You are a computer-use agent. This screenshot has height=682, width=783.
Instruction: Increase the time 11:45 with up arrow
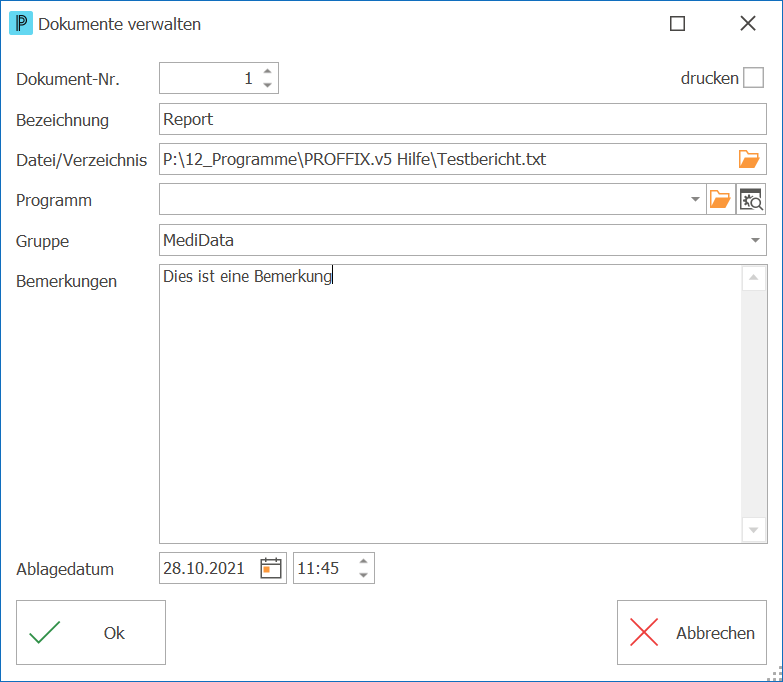coord(364,561)
